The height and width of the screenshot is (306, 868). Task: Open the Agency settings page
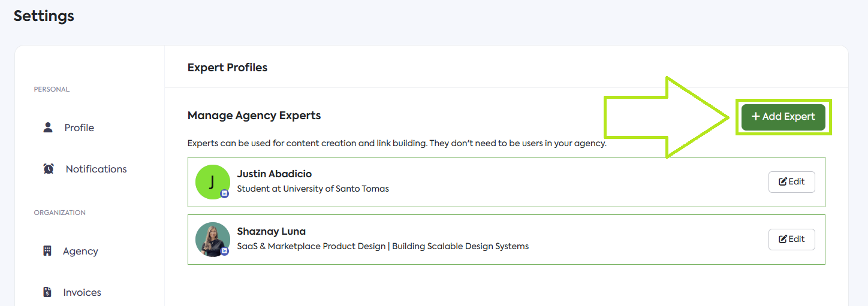80,251
